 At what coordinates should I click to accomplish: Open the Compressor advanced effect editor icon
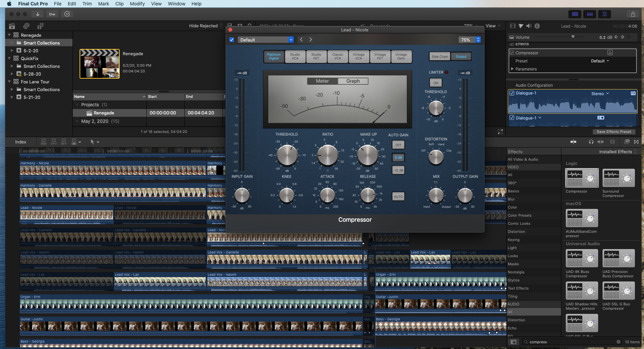[610, 53]
